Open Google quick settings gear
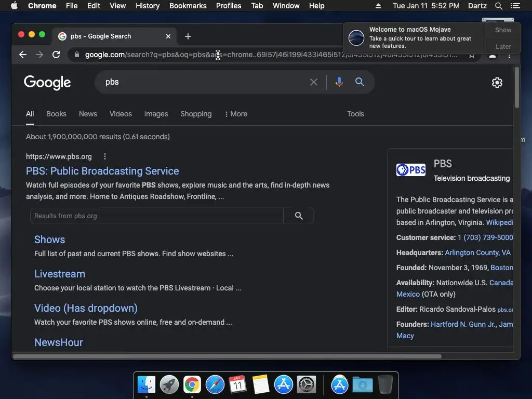 click(497, 83)
